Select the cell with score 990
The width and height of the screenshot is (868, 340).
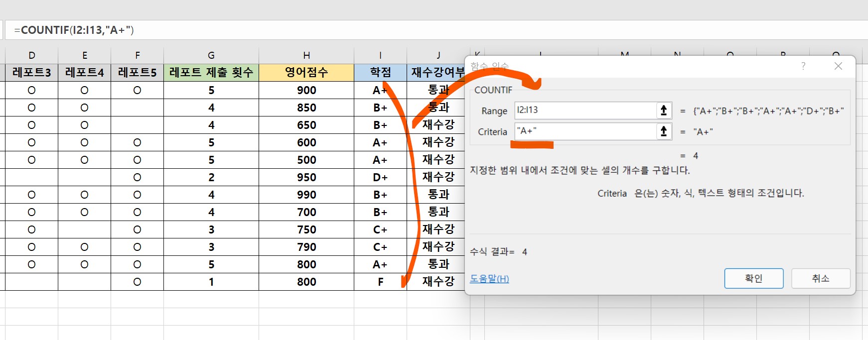306,195
